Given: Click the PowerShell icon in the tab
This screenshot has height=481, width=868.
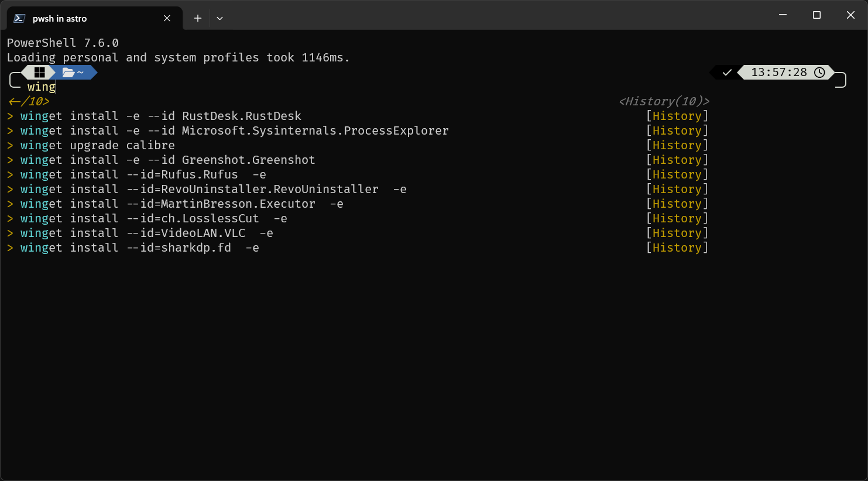Looking at the screenshot, I should (19, 18).
